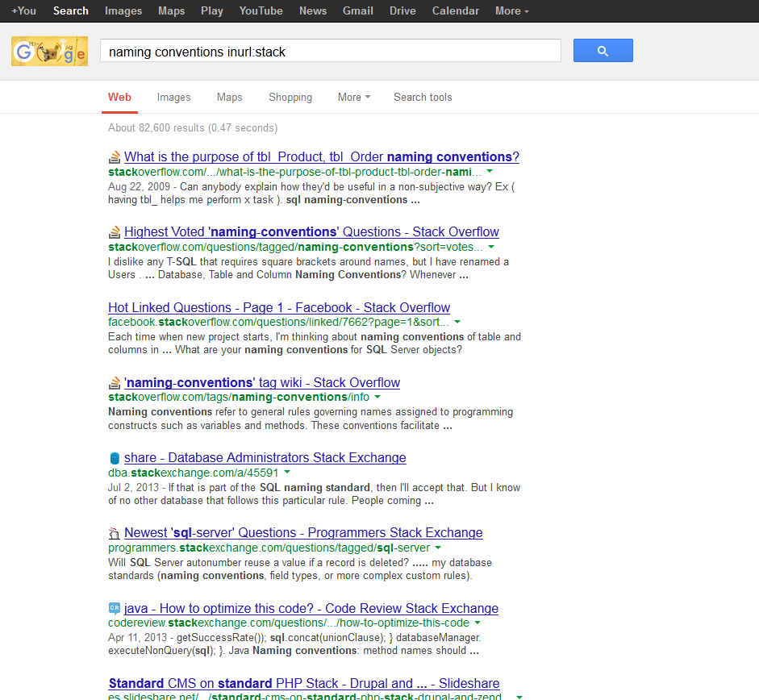Open Maps in the top black bar
Image resolution: width=759 pixels, height=700 pixels.
(x=171, y=10)
